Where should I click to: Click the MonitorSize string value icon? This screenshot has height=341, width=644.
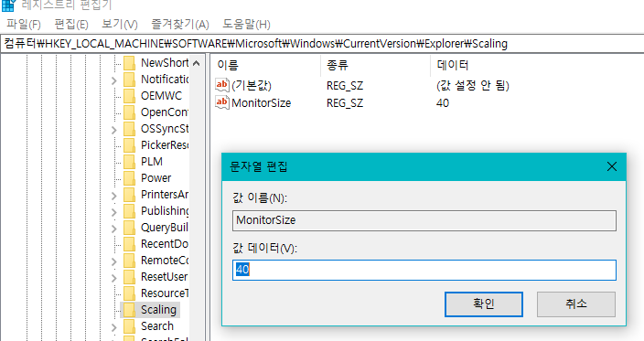[x=221, y=102]
